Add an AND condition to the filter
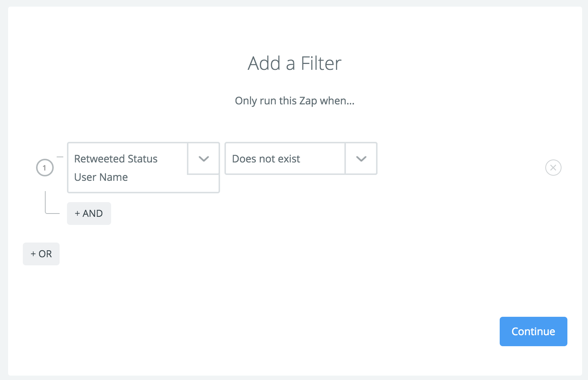The image size is (588, 380). coord(89,214)
